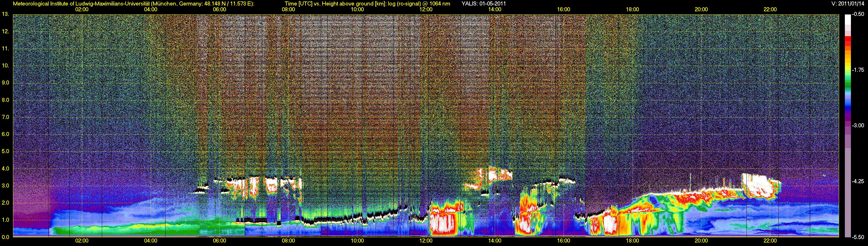Pick the 08:00 label on the lower time axis
The image size is (868, 246).
coord(288,241)
